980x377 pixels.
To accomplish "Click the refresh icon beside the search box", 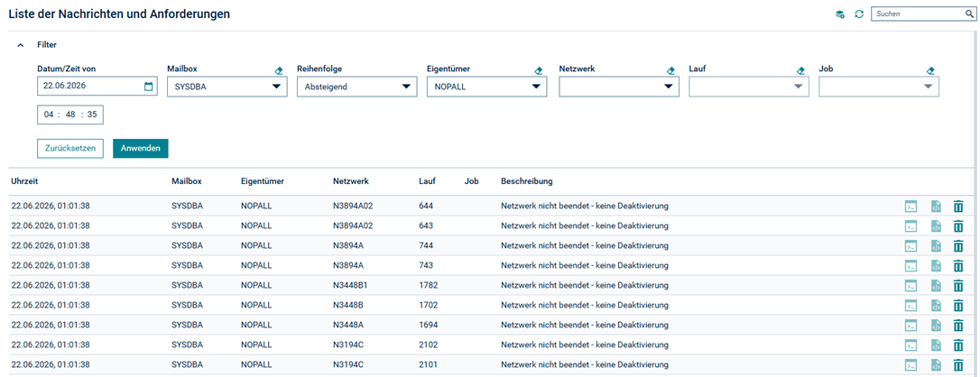I will 859,14.
